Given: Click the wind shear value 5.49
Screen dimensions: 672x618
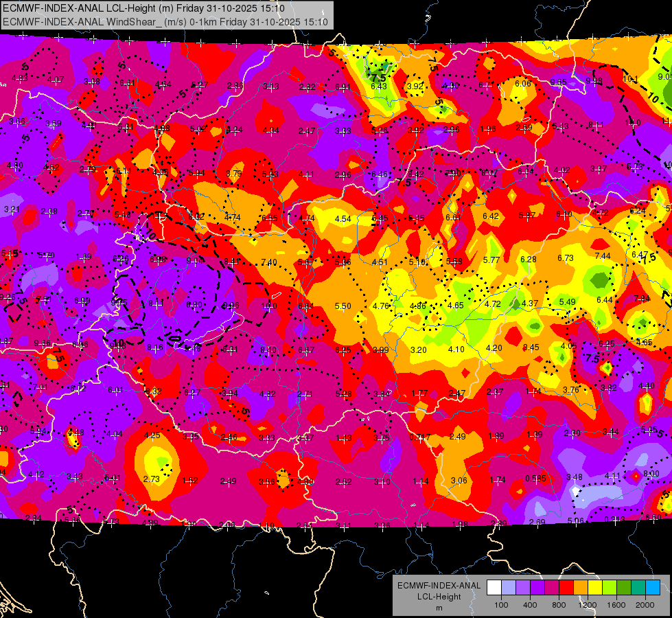Looking at the screenshot, I should tap(567, 301).
